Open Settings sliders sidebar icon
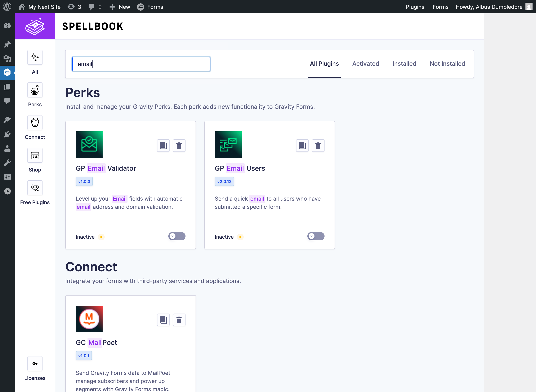 pos(7,177)
